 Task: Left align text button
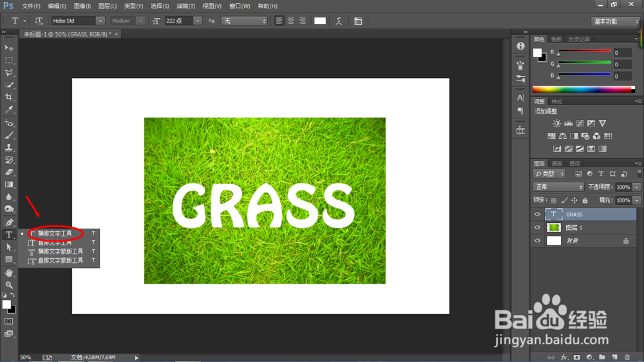point(279,21)
